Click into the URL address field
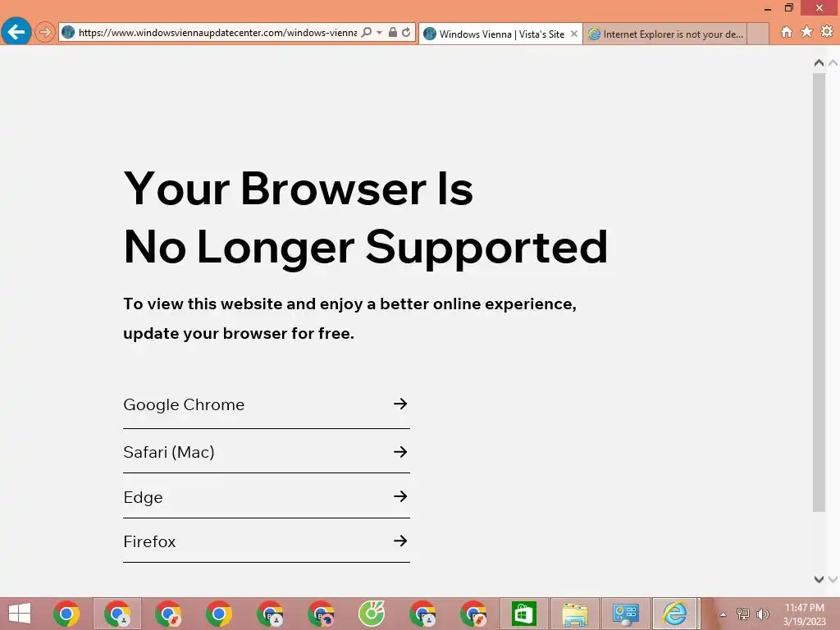This screenshot has height=630, width=840. click(217, 32)
